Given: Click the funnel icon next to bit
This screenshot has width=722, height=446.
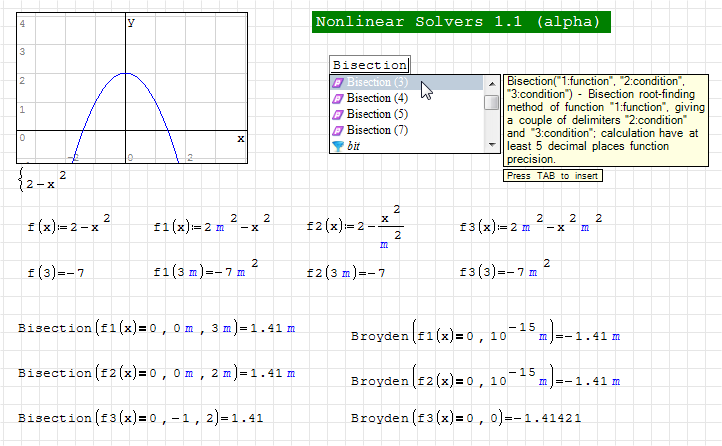Looking at the screenshot, I should (338, 146).
